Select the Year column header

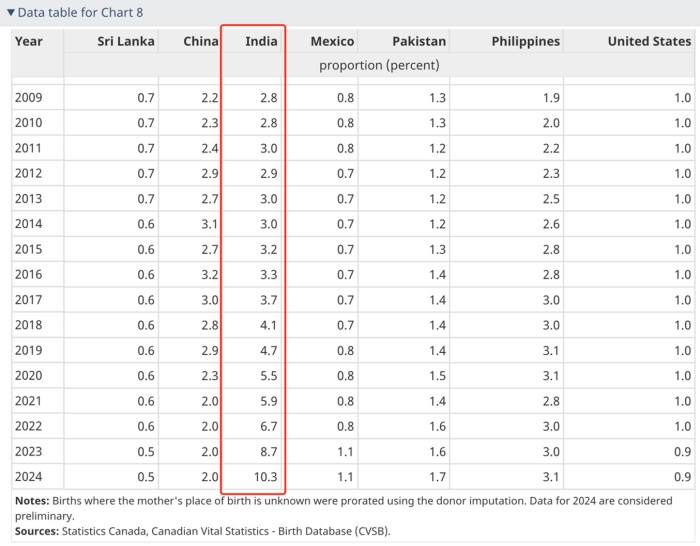pyautogui.click(x=29, y=41)
